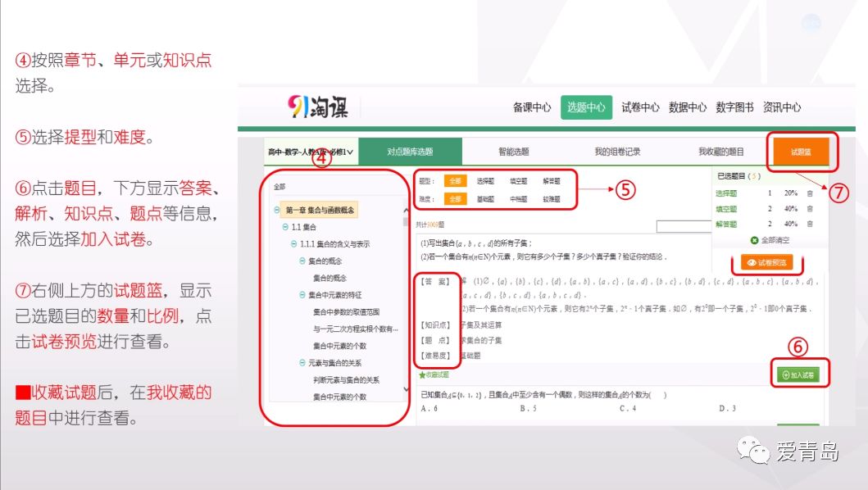Collapse the parent 集合的概念 node
The image size is (868, 490).
click(302, 261)
